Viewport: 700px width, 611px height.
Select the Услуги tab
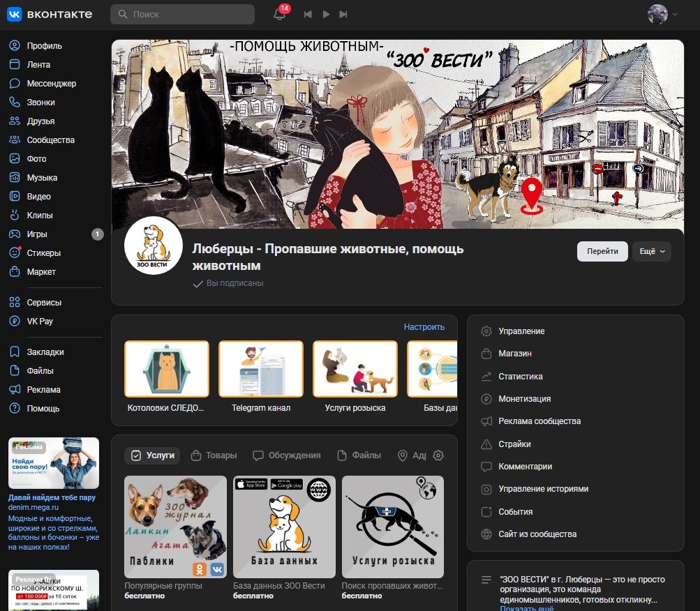point(152,455)
